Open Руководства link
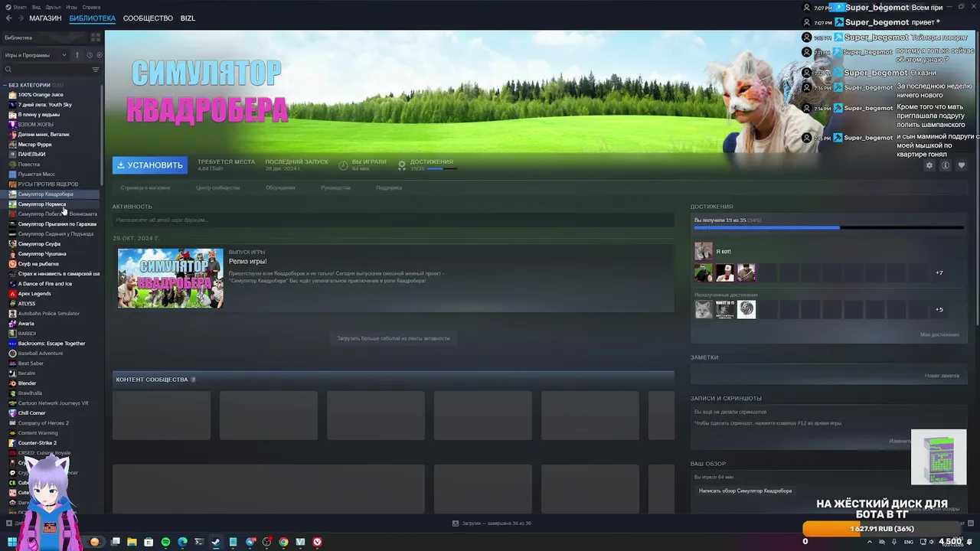The image size is (980, 551). coord(335,187)
